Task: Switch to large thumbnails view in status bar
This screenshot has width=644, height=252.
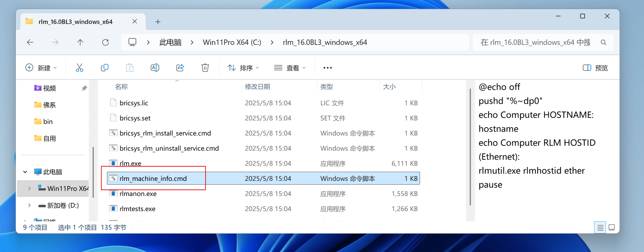Action: 612,228
